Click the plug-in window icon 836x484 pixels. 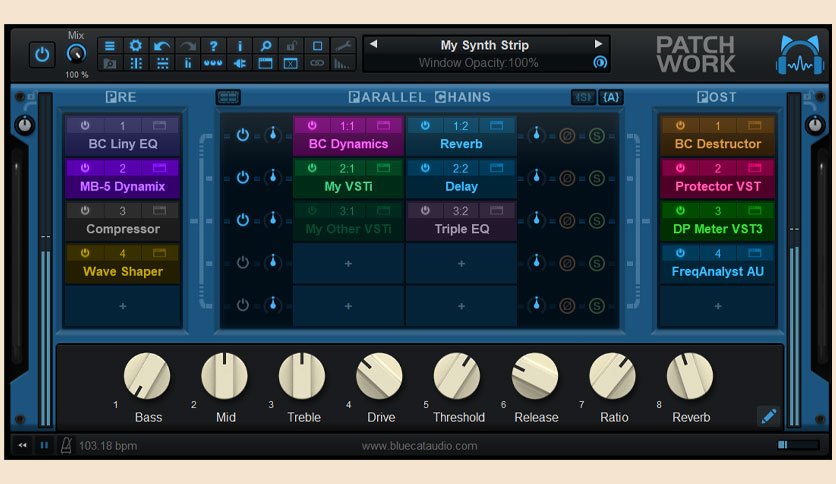pyautogui.click(x=265, y=63)
